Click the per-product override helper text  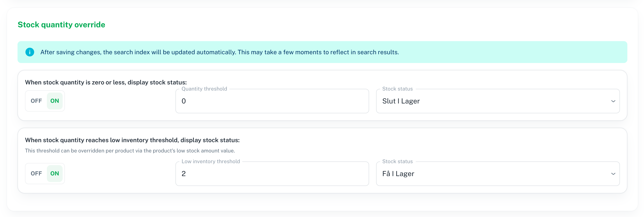[130, 150]
